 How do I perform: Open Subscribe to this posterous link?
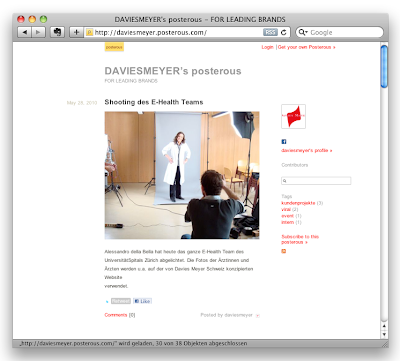(x=300, y=239)
